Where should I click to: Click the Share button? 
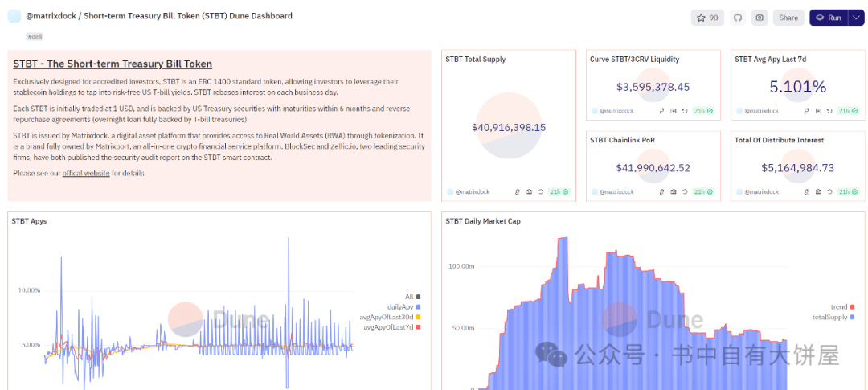pos(788,18)
